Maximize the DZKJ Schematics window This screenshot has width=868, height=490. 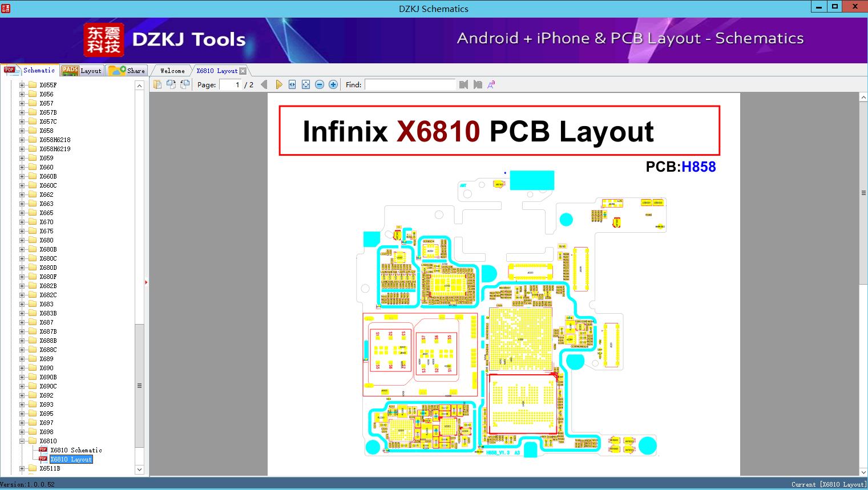pos(834,6)
